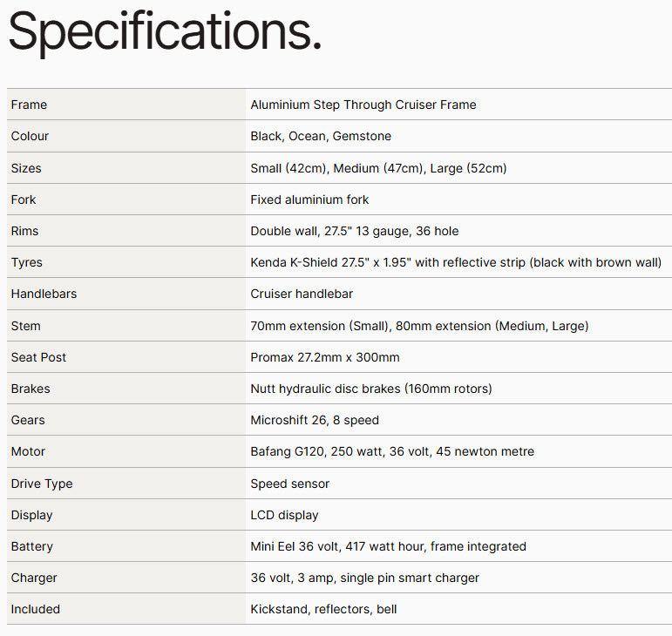Click the Charger row label

pyautogui.click(x=34, y=578)
